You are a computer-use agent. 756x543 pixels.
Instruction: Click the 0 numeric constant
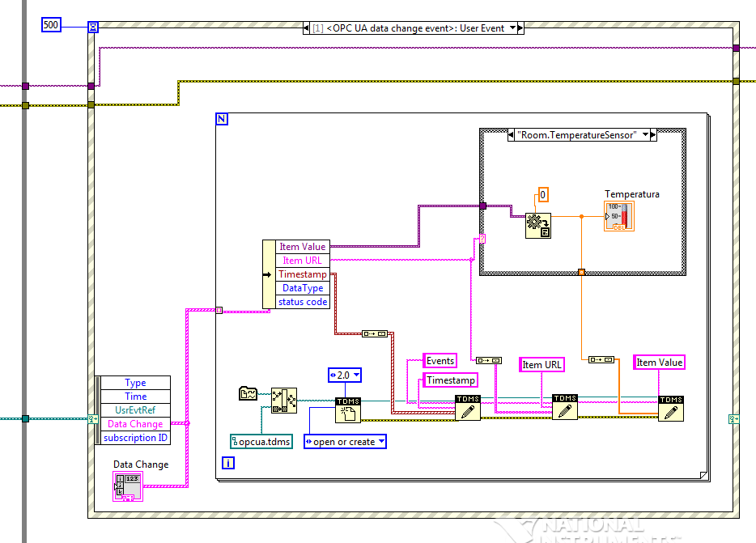click(543, 194)
